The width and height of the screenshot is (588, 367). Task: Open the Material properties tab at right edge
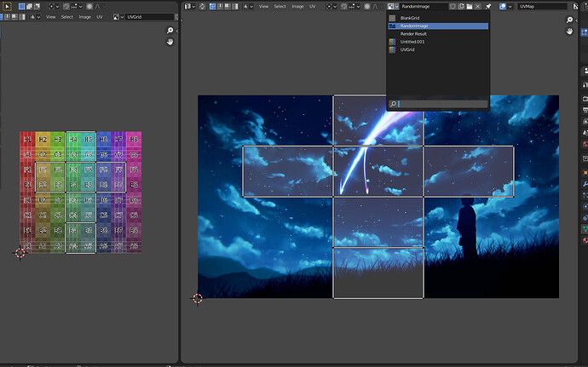[585, 240]
